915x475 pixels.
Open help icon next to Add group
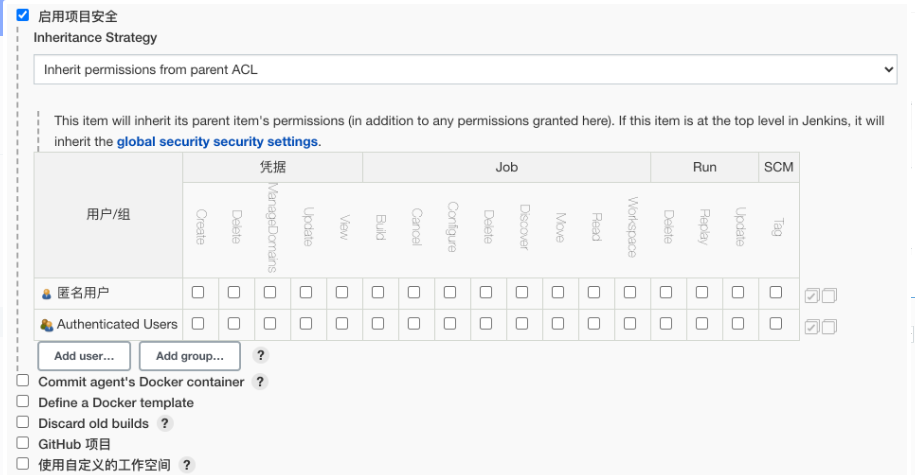pos(260,355)
